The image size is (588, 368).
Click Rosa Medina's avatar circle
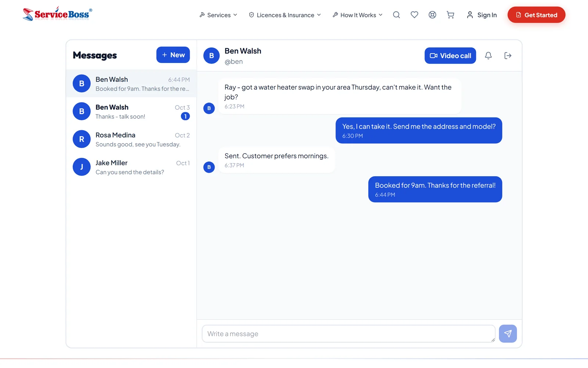tap(82, 139)
